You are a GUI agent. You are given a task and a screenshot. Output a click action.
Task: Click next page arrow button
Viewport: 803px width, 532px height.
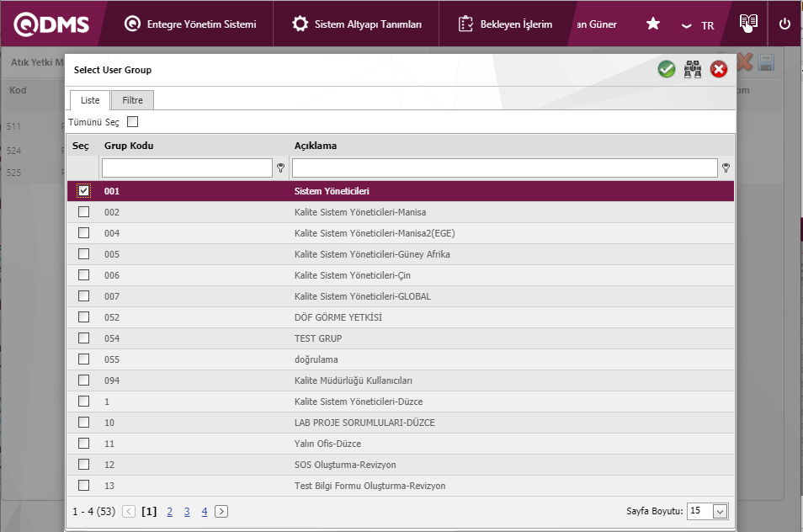pos(221,511)
